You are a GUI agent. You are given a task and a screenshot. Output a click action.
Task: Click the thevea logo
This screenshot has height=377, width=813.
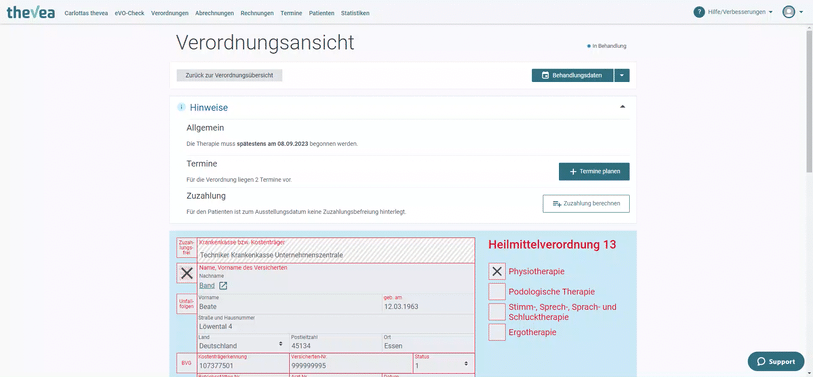[31, 12]
